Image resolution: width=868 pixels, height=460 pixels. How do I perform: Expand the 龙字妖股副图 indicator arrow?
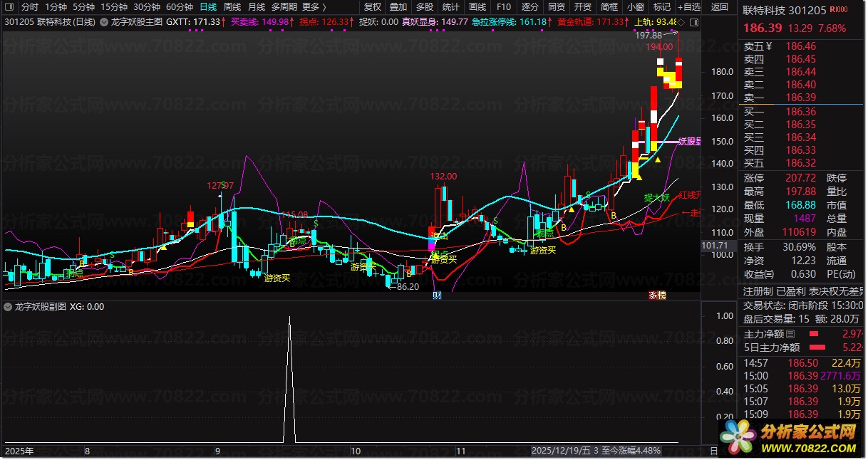point(6,307)
